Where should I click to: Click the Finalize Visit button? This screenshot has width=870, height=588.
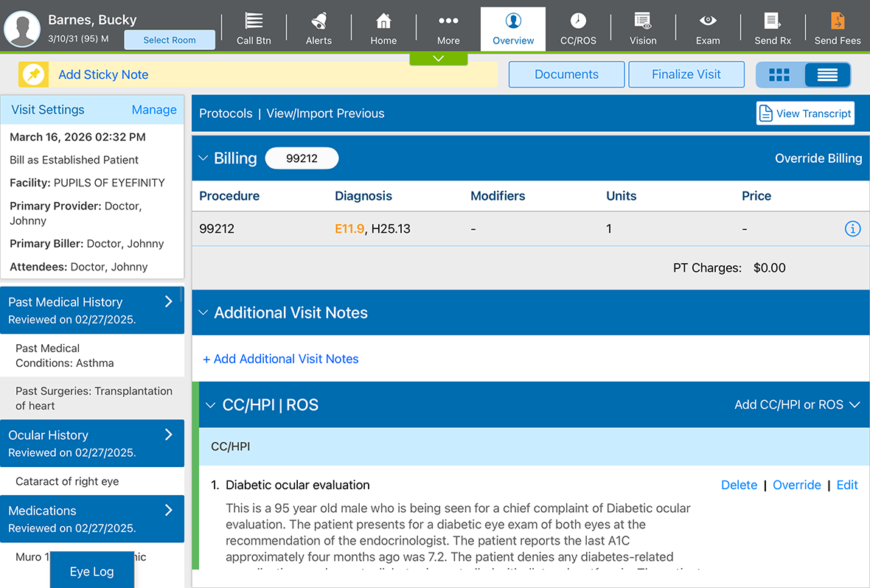[x=686, y=74]
